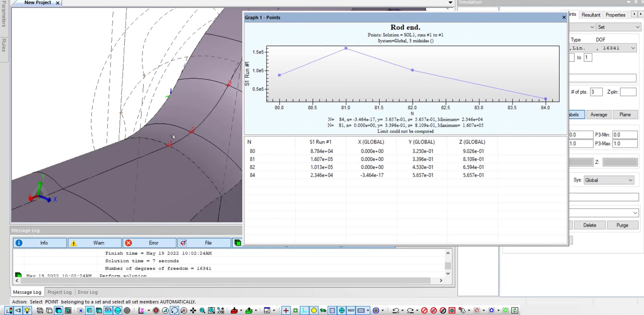The width and height of the screenshot is (644, 315).
Task: Select the TEXT annotation tool
Action: point(350,310)
